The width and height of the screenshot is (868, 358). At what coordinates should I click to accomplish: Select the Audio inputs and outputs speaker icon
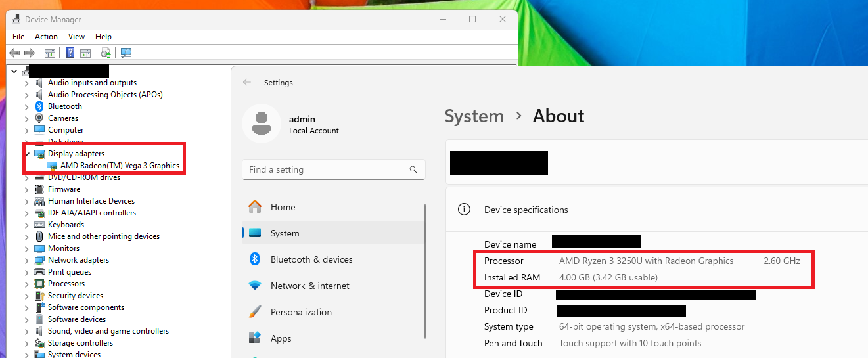pos(39,83)
